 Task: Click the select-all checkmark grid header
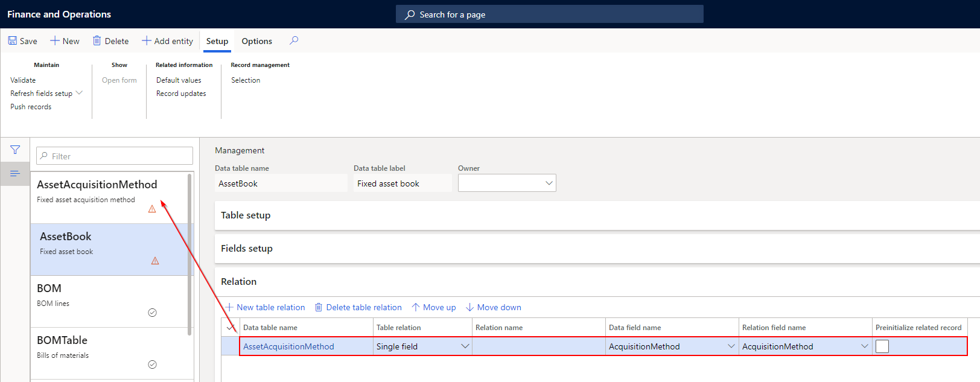point(231,327)
